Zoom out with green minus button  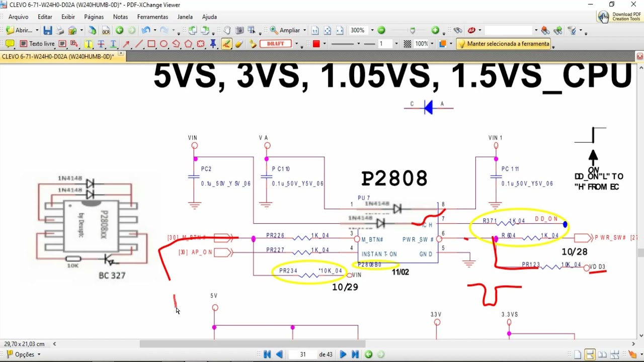pyautogui.click(x=381, y=30)
